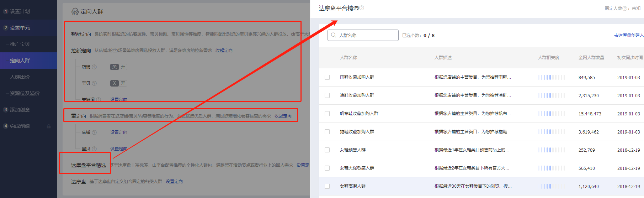Click the 人群名称 column header
This screenshot has width=644, height=198.
(348, 58)
